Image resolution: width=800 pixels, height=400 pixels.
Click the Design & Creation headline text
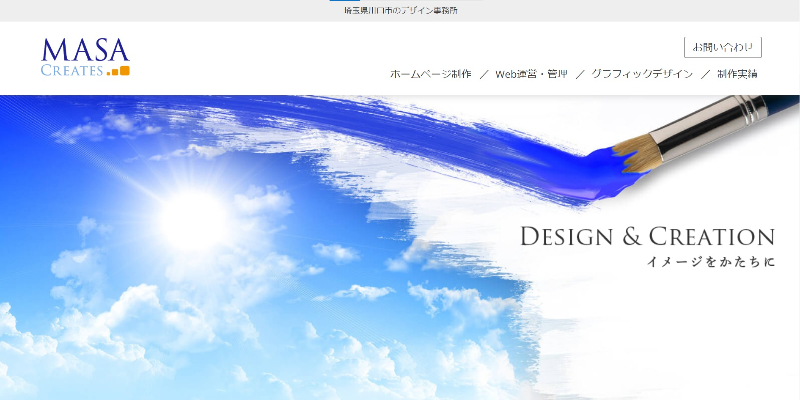pos(647,237)
